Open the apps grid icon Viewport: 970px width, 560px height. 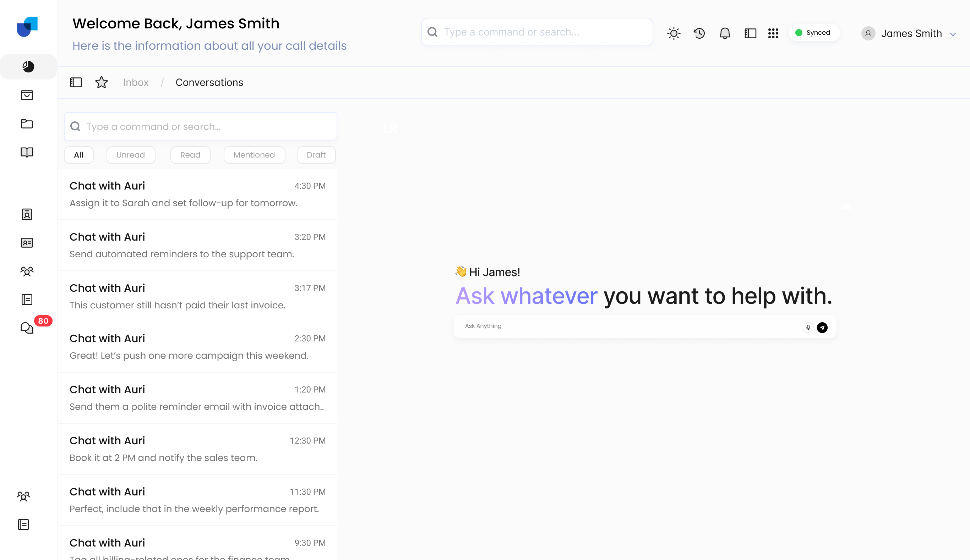[773, 33]
